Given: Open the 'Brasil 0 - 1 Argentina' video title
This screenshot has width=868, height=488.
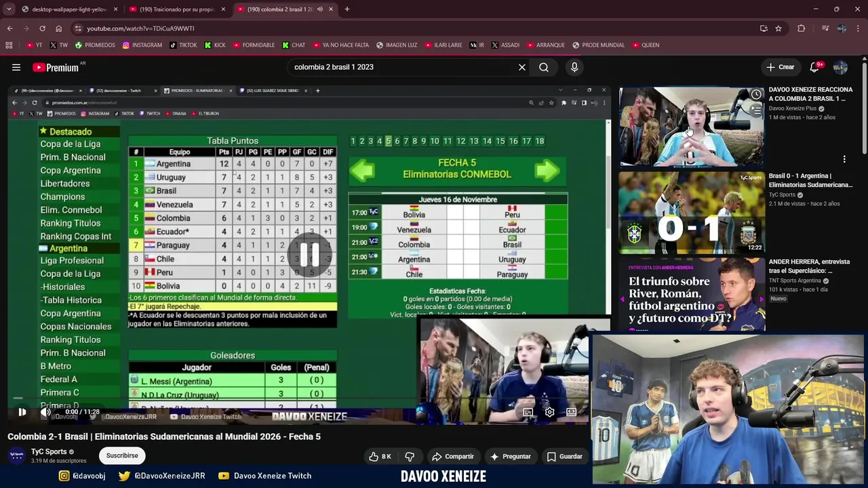Looking at the screenshot, I should [810, 180].
